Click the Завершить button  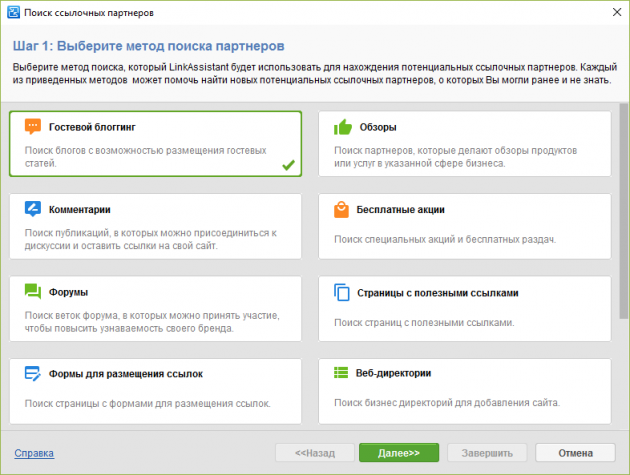(x=486, y=453)
